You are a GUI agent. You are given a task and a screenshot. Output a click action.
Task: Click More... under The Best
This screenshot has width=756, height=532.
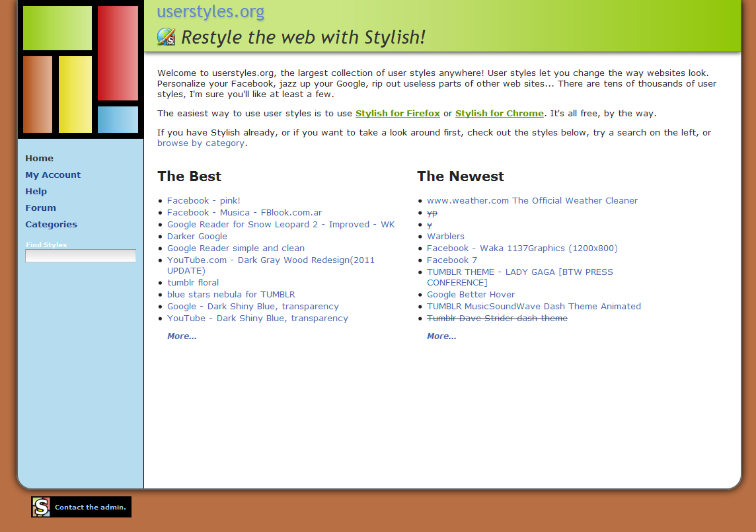[182, 336]
